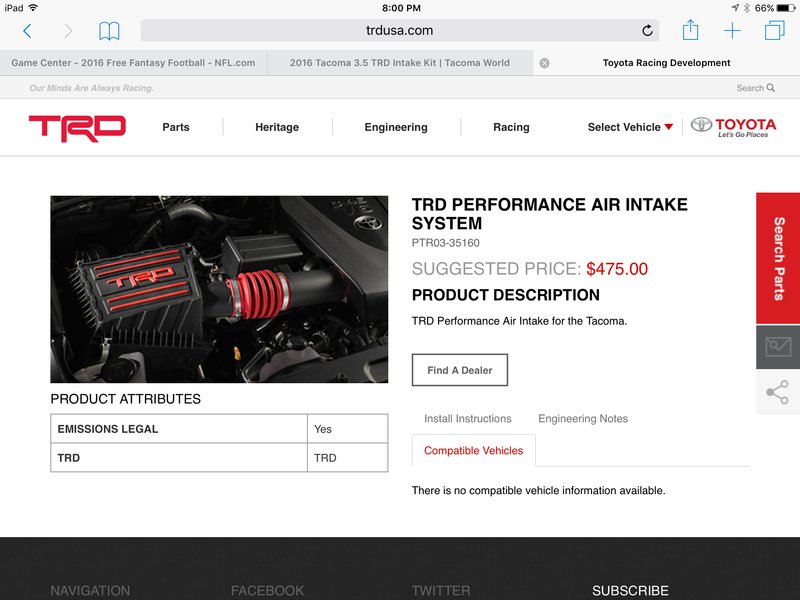Click the Toyota Let's Go Places logo
Image resolution: width=800 pixels, height=600 pixels.
point(733,127)
